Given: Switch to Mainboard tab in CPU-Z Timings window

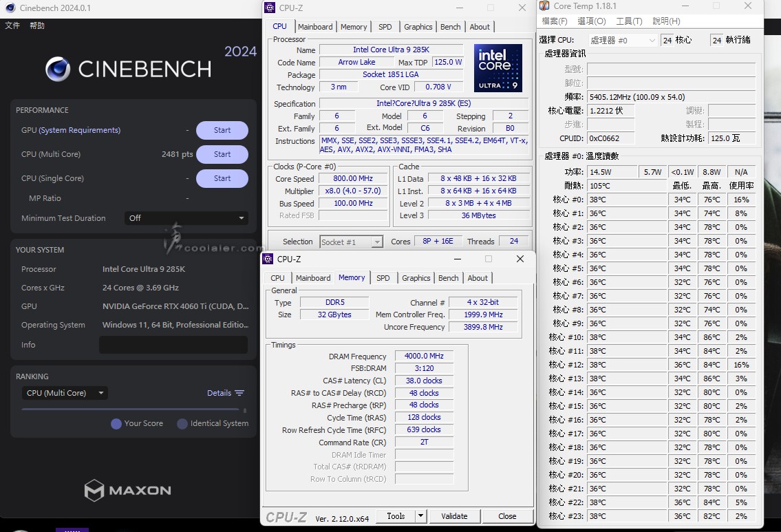Looking at the screenshot, I should [x=313, y=278].
